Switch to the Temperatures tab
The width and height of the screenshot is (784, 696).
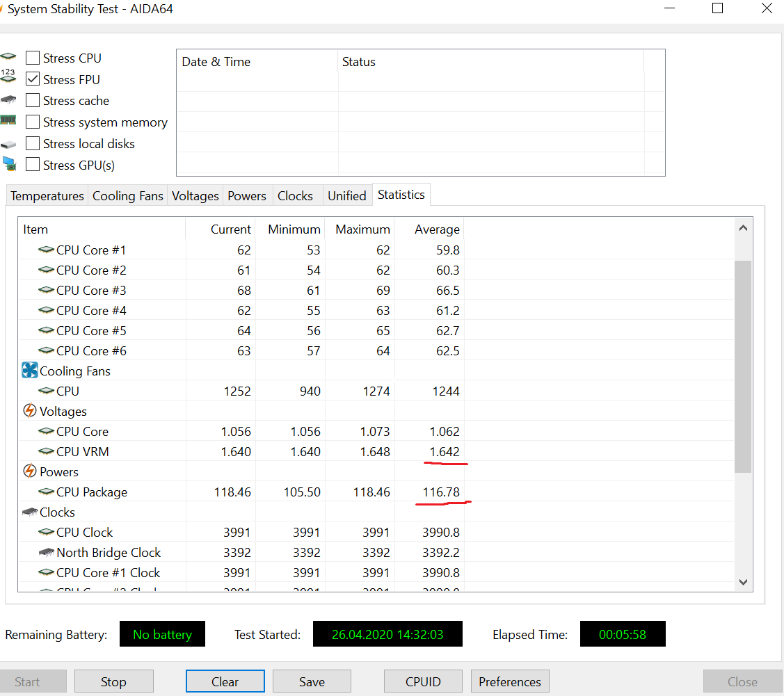pyautogui.click(x=47, y=196)
